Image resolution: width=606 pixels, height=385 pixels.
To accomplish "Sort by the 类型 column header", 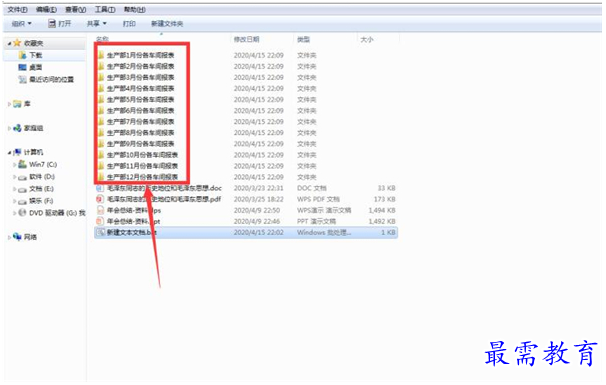I will pyautogui.click(x=303, y=39).
